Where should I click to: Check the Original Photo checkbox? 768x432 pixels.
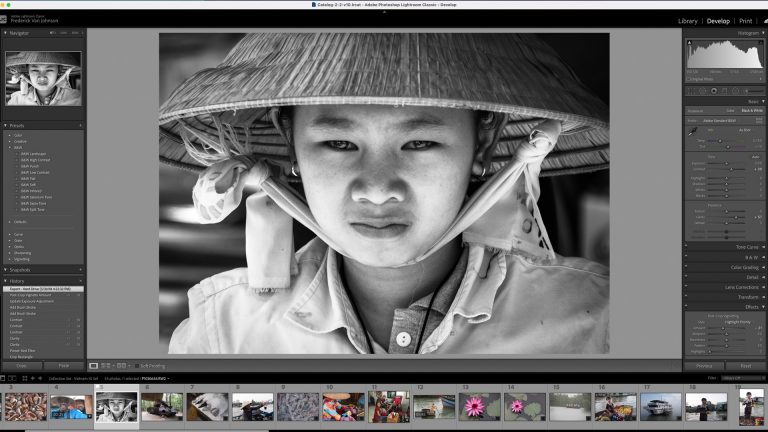pyautogui.click(x=689, y=79)
